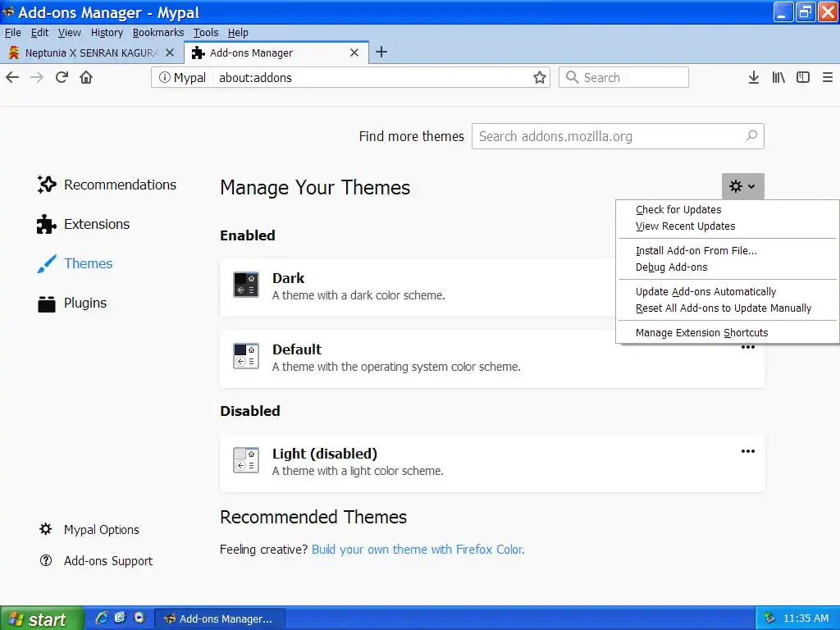Viewport: 840px width, 630px height.
Task: Toggle the sidebar toolbar icon
Action: [803, 78]
